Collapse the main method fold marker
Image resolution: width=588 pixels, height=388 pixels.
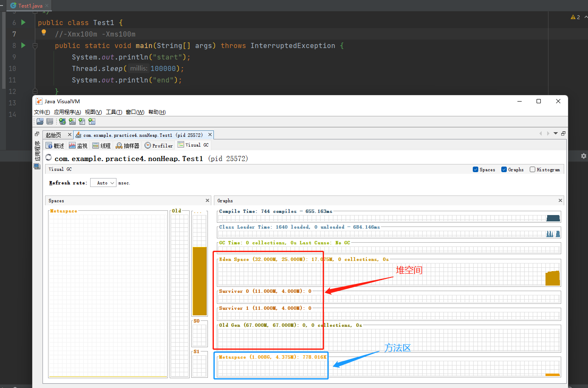point(35,45)
